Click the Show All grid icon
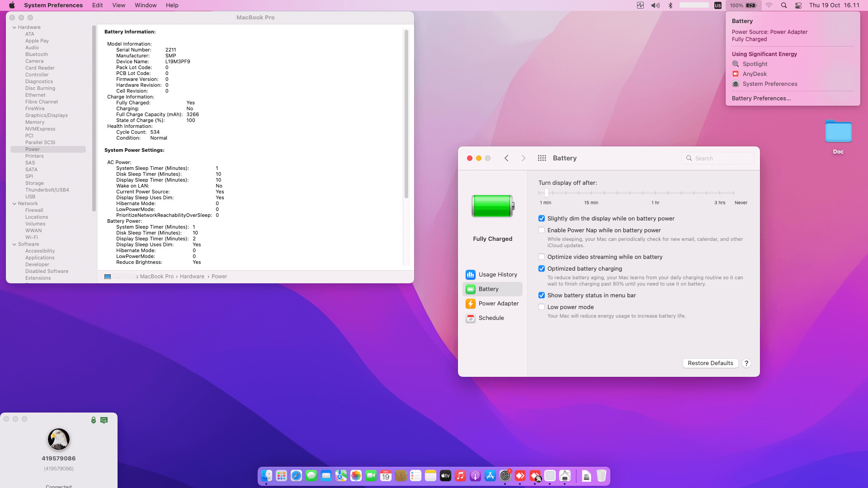The width and height of the screenshot is (868, 488). pyautogui.click(x=542, y=158)
